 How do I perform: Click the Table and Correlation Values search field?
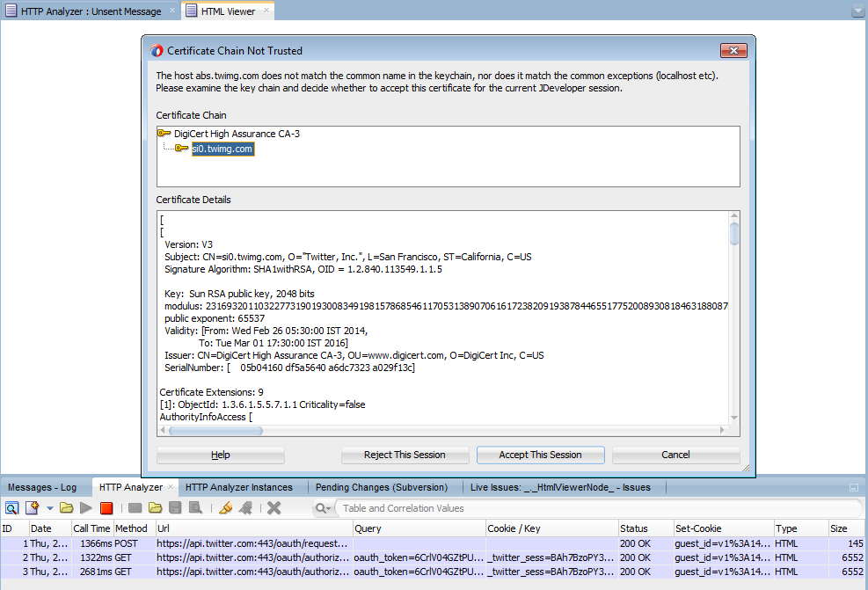[601, 508]
